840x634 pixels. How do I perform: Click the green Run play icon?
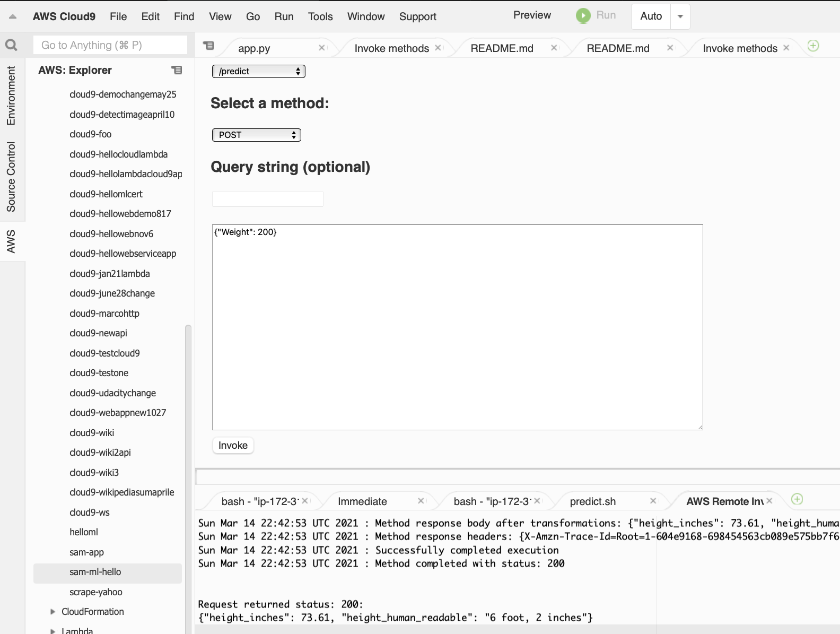[x=583, y=15]
